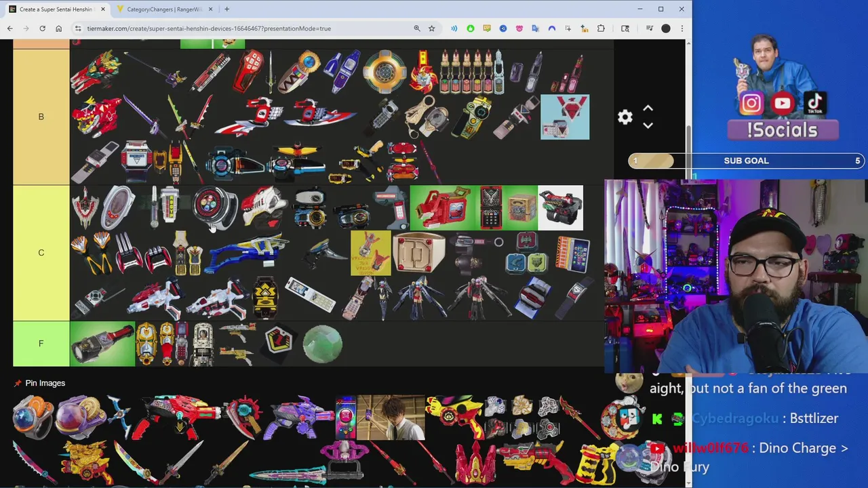The width and height of the screenshot is (868, 488).
Task: Select the white-background changer in C tier
Action: point(560,208)
